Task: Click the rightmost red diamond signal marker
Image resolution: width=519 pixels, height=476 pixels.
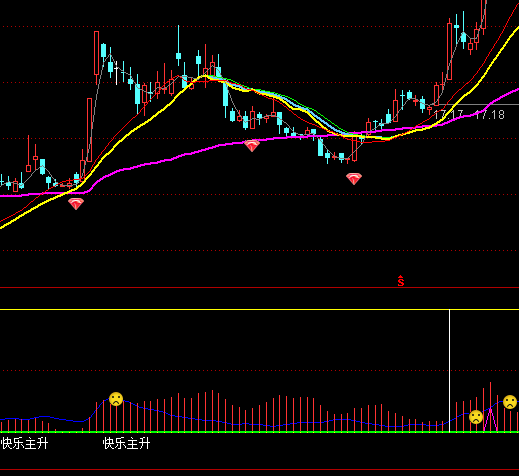Action: point(354,179)
